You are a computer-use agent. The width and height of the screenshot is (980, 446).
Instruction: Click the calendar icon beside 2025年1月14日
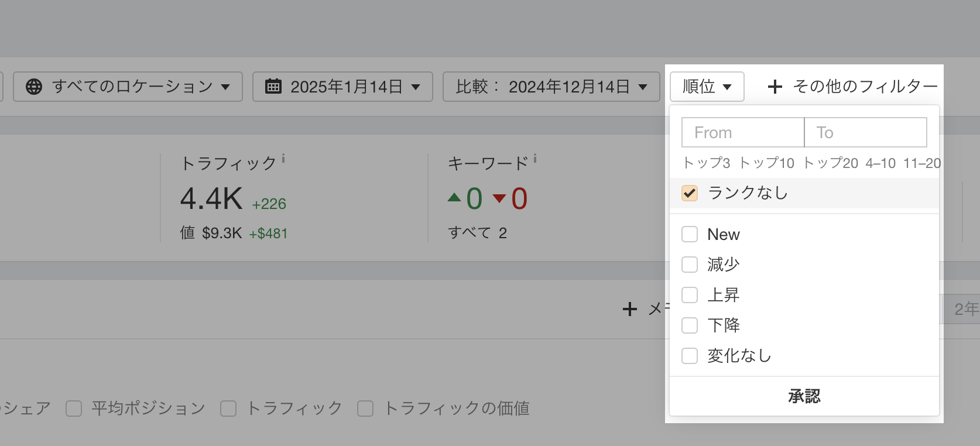(x=273, y=87)
